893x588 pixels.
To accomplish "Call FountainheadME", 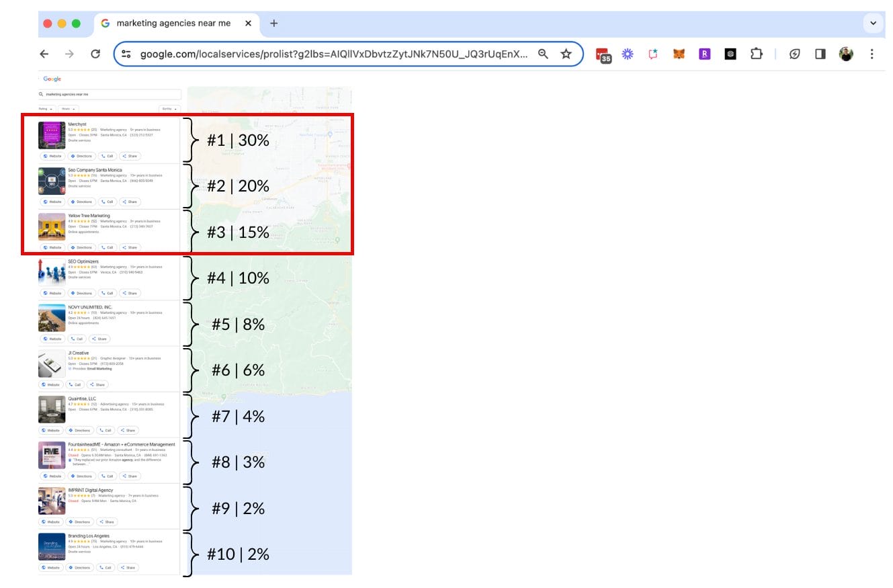I will 107,476.
